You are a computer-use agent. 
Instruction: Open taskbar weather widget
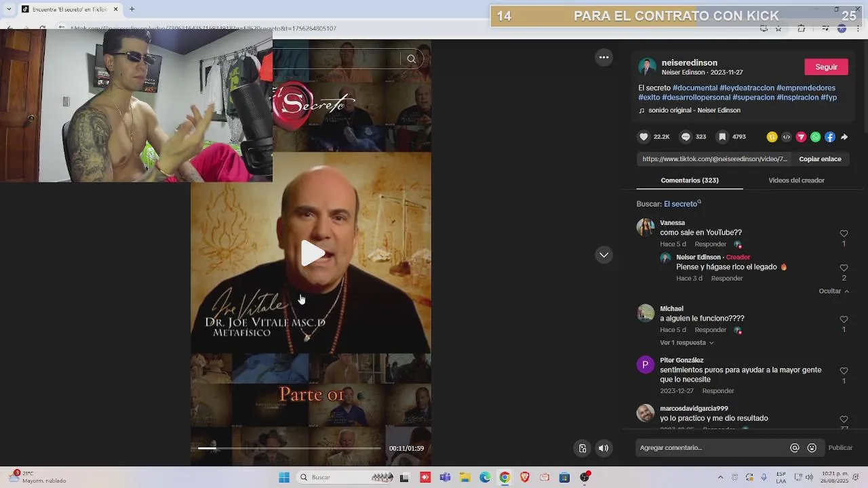point(37,477)
